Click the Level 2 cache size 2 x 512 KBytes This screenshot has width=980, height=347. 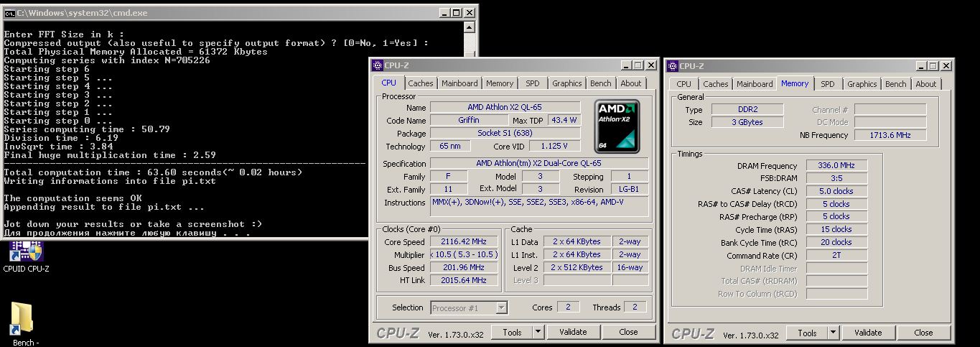tap(577, 267)
